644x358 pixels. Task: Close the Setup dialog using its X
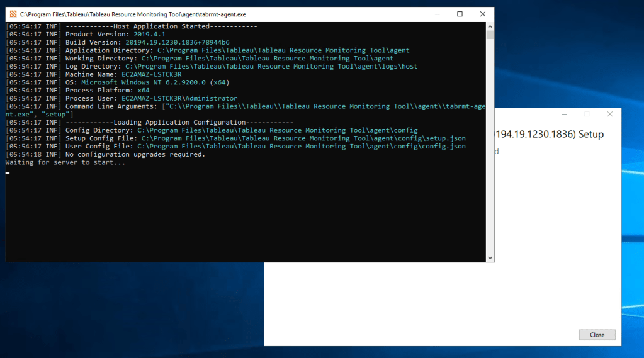609,114
